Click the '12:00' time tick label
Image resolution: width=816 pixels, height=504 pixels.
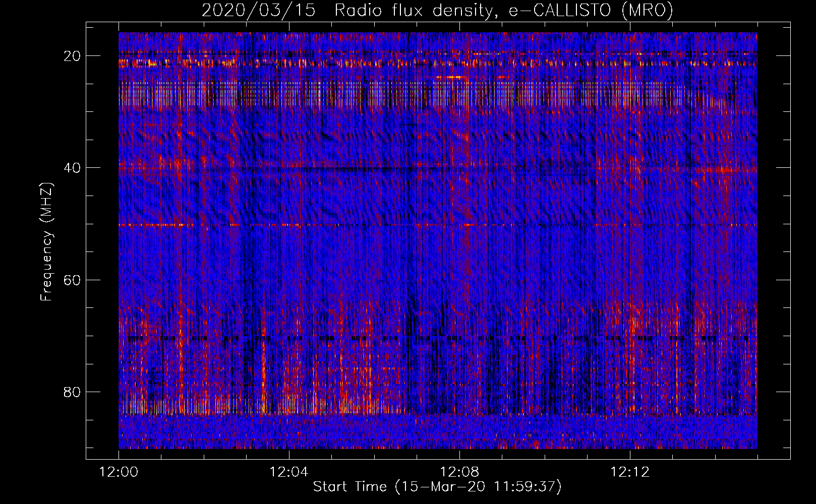119,472
